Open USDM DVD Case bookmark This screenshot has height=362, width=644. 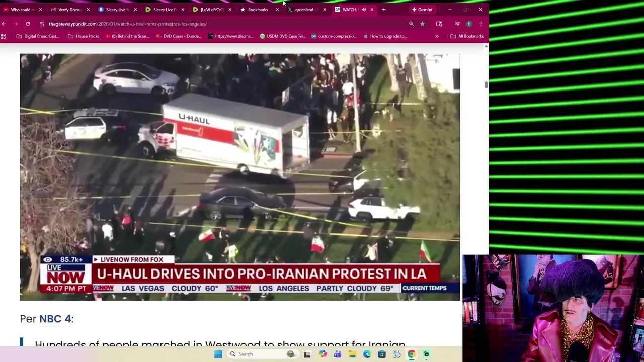pyautogui.click(x=282, y=36)
